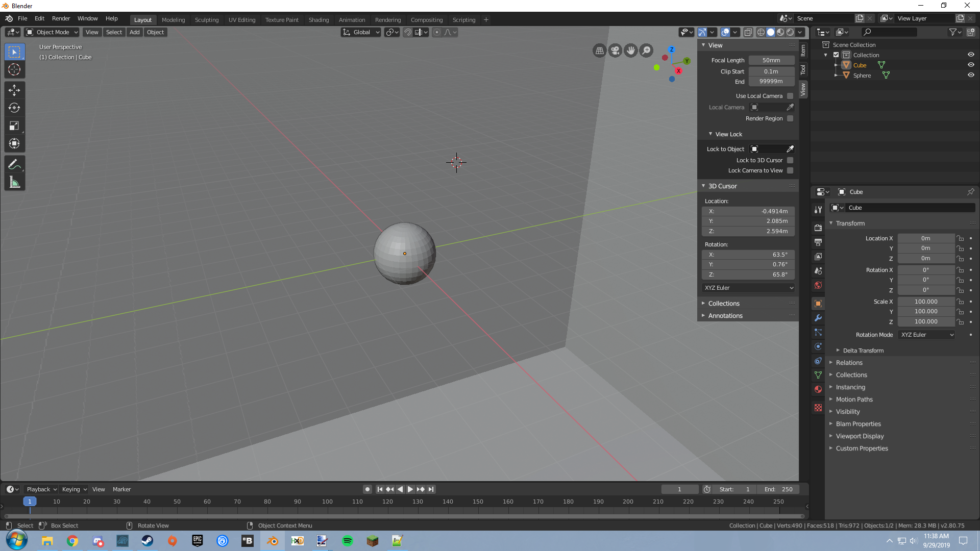980x551 pixels.
Task: Drag the timeline frame 1 marker
Action: pos(30,501)
